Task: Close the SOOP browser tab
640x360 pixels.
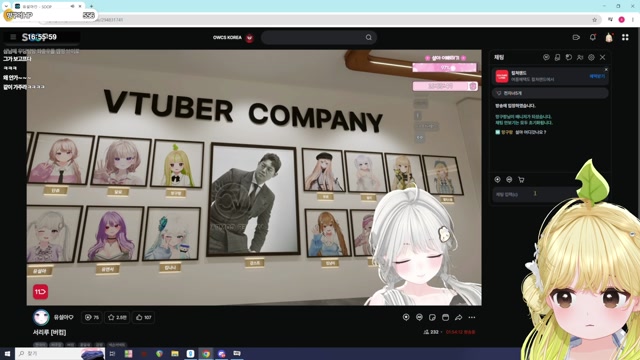Action: click(80, 7)
